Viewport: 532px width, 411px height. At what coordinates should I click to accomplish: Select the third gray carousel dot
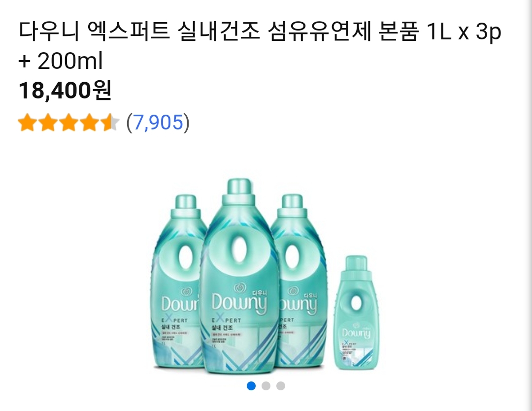click(x=281, y=386)
